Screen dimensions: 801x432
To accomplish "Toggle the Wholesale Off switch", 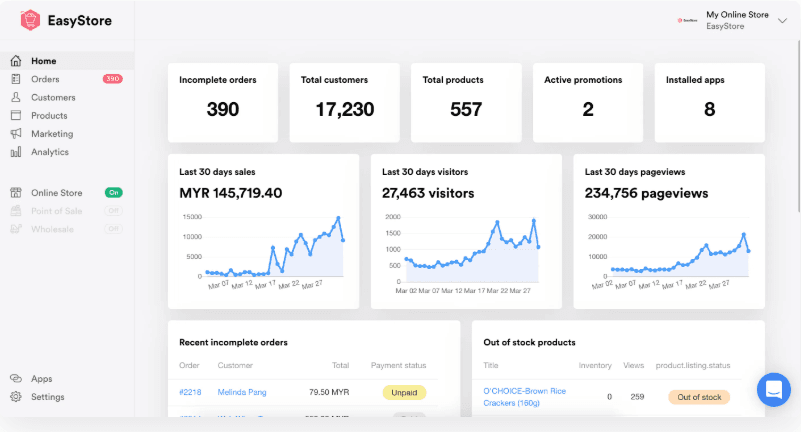I will click(x=113, y=229).
